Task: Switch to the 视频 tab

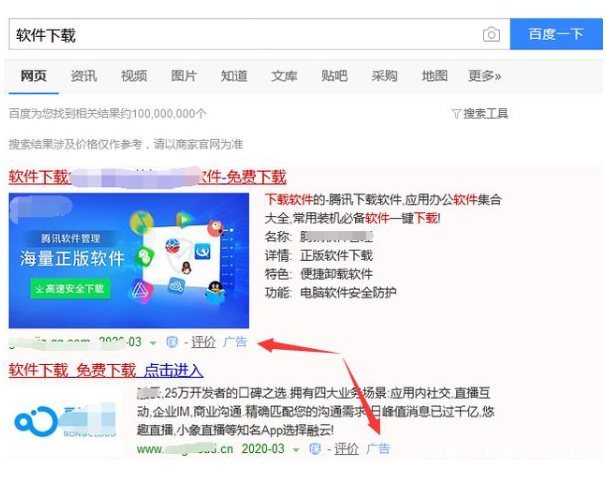Action: pyautogui.click(x=134, y=76)
